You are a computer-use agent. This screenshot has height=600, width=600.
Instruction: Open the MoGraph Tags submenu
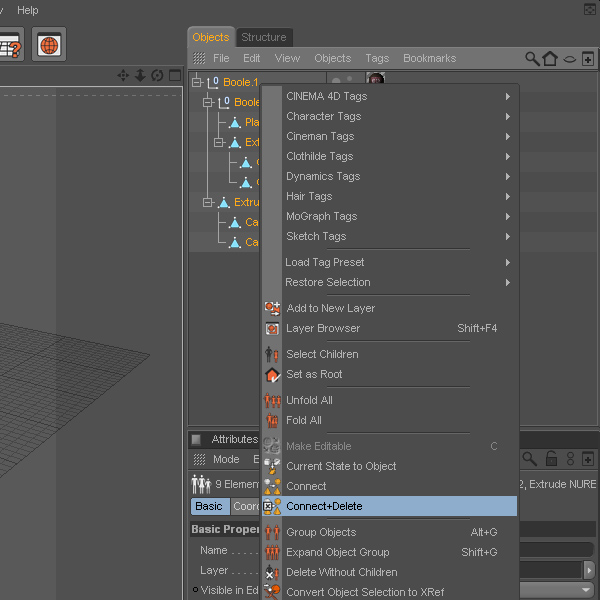coord(389,217)
